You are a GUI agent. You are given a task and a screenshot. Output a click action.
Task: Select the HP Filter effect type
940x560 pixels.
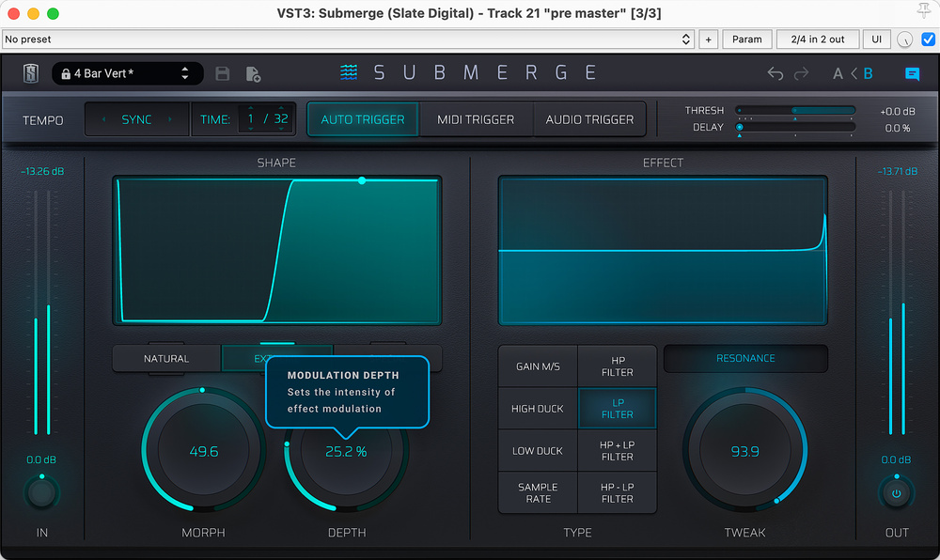pyautogui.click(x=618, y=366)
